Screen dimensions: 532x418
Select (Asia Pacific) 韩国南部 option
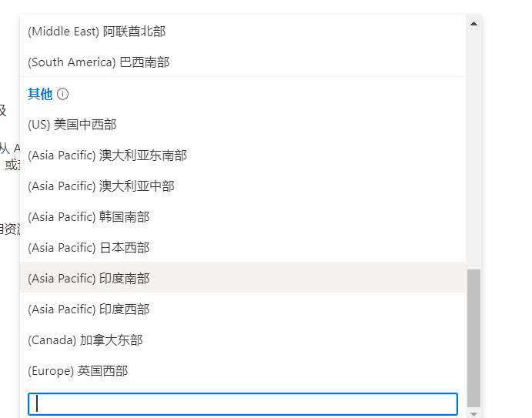point(89,217)
